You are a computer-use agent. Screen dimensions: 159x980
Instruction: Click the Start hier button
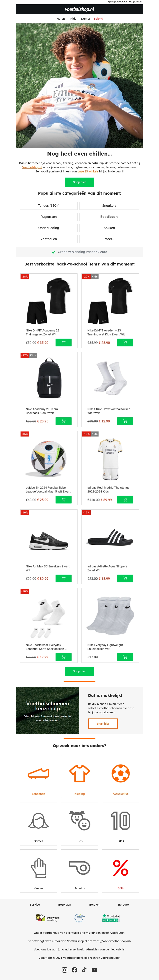pos(103,723)
